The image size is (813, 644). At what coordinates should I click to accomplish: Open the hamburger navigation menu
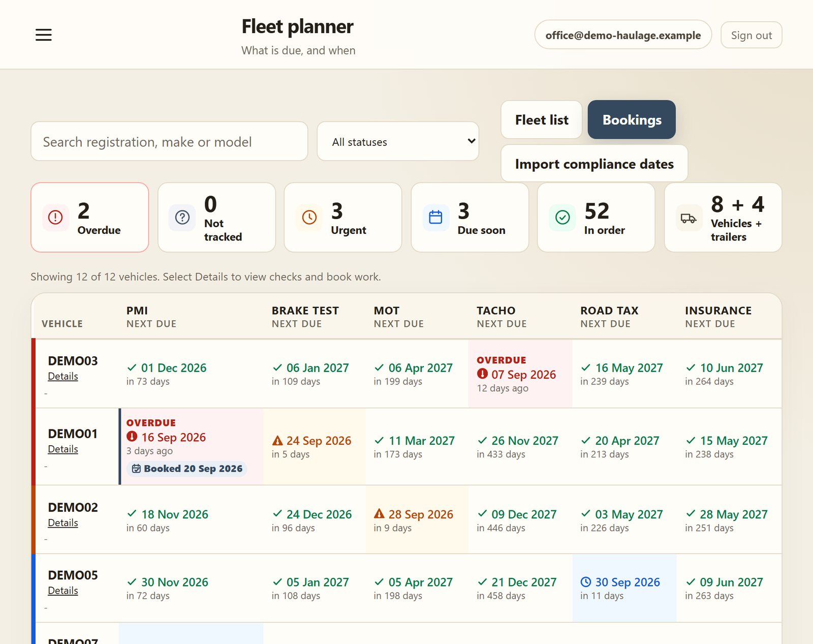tap(44, 35)
